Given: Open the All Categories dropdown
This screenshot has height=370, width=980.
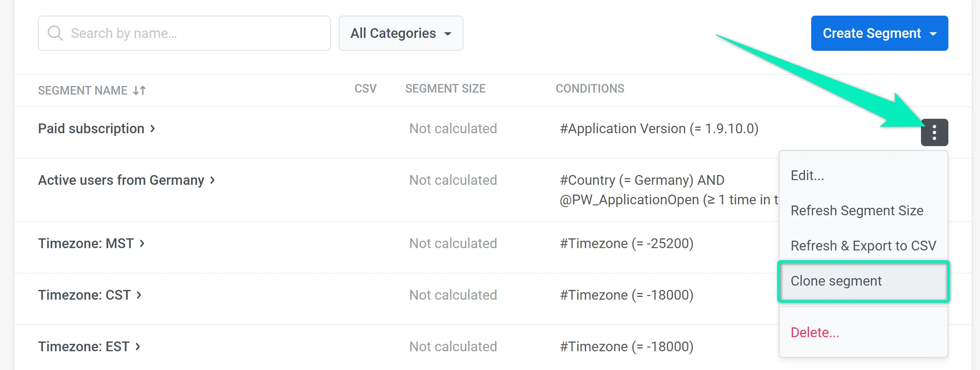Looking at the screenshot, I should tap(401, 33).
